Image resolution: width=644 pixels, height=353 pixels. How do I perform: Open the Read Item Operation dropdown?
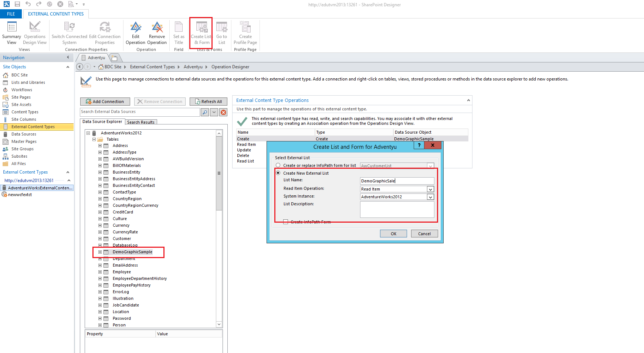coord(430,189)
